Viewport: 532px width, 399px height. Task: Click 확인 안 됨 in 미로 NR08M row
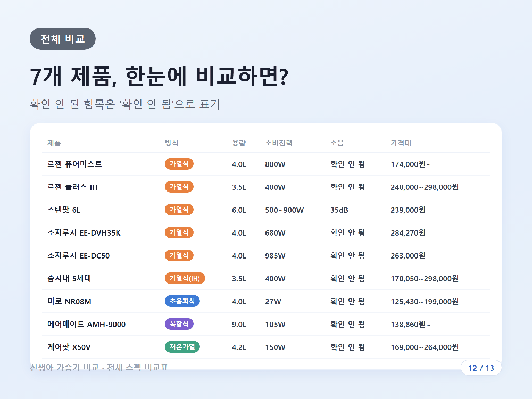click(x=348, y=301)
